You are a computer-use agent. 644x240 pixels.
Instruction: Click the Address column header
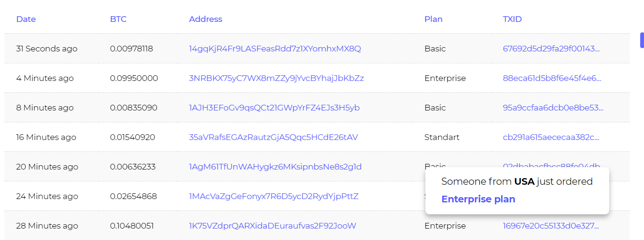coord(206,19)
